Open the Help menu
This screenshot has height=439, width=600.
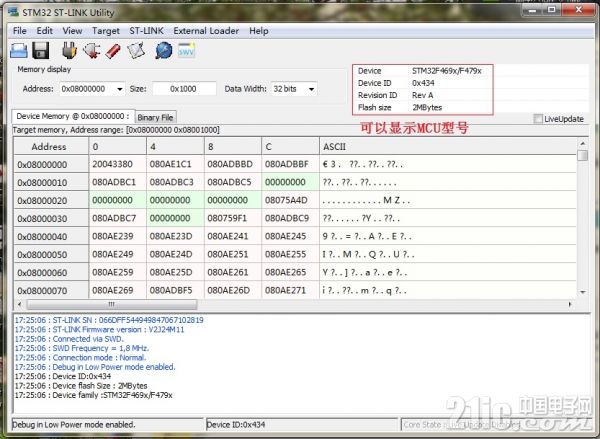(259, 31)
